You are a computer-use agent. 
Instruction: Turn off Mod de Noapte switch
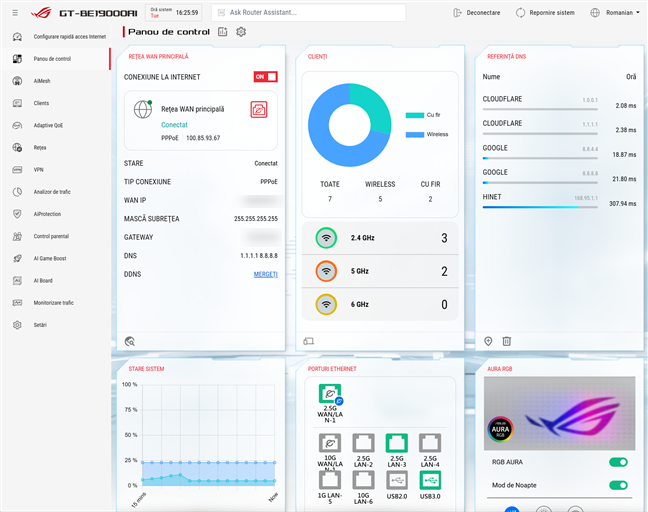point(618,485)
